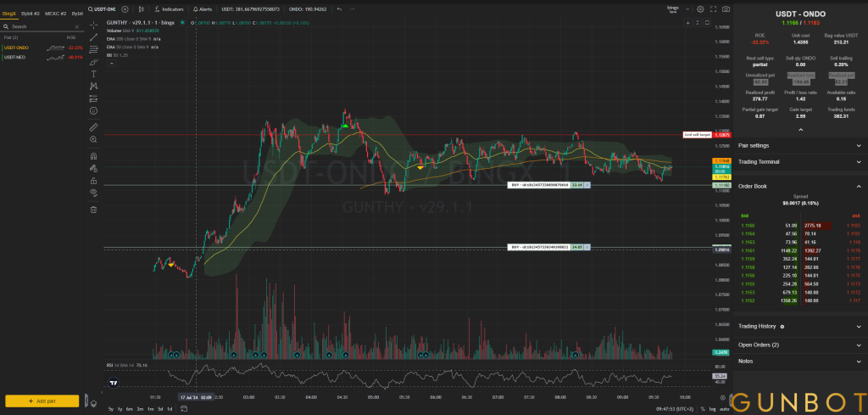
Task: Select the ruler measure tool
Action: point(93,127)
